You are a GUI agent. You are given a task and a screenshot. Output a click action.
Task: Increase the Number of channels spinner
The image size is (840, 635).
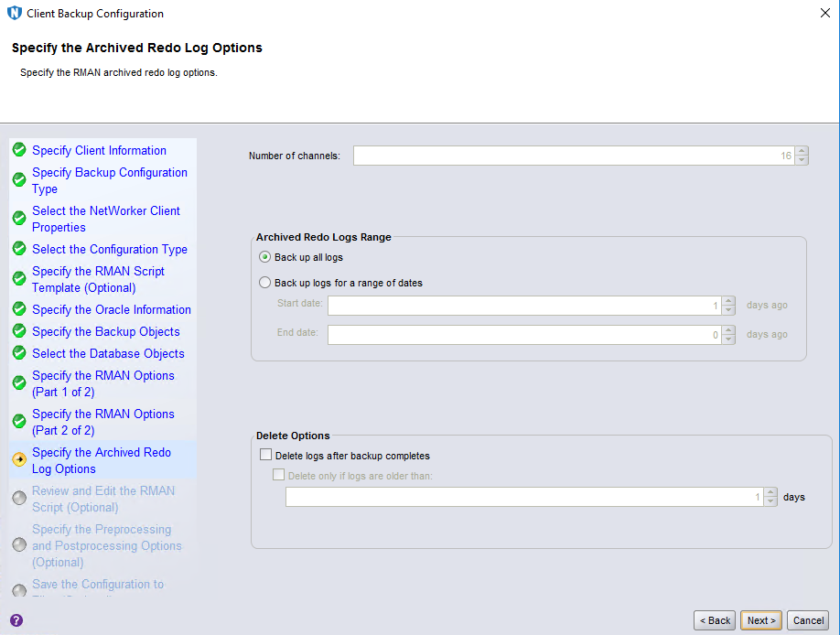(x=802, y=151)
